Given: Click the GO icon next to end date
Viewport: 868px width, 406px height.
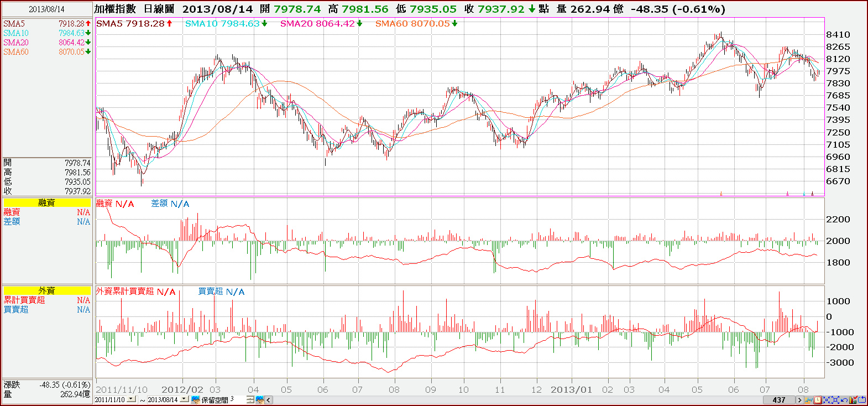Looking at the screenshot, I should coord(196,399).
